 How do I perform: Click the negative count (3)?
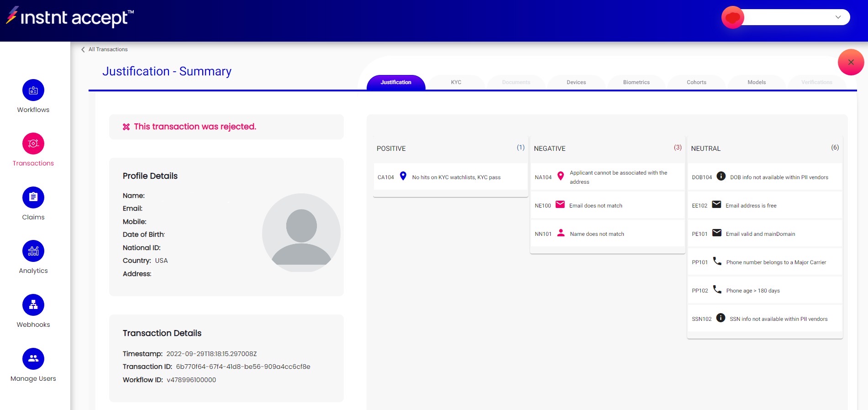click(678, 148)
